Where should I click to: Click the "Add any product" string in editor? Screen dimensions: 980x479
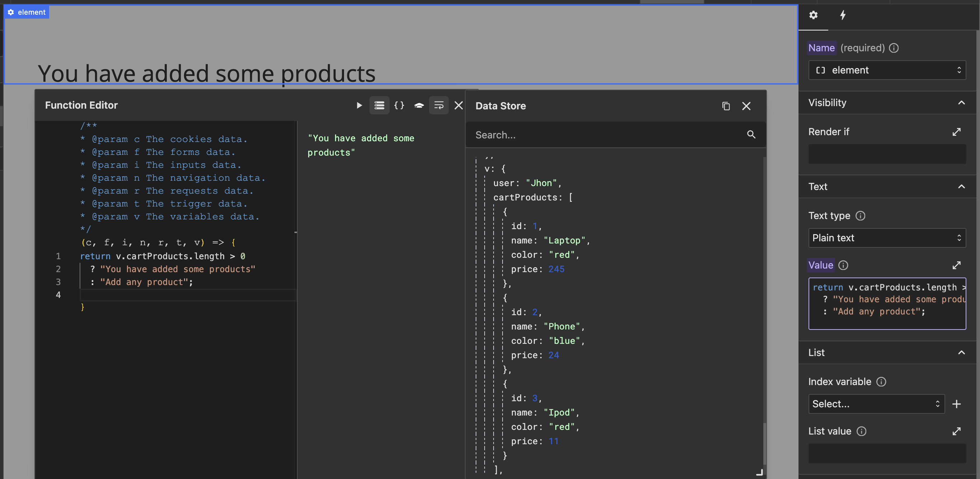(x=144, y=282)
